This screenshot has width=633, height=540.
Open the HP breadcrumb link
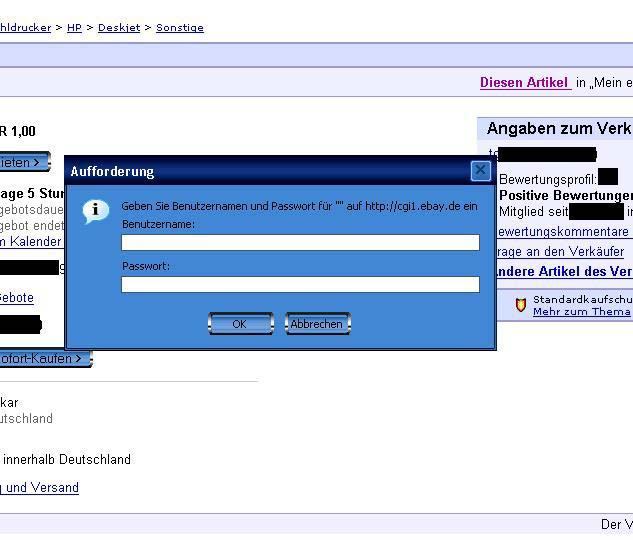(74, 28)
